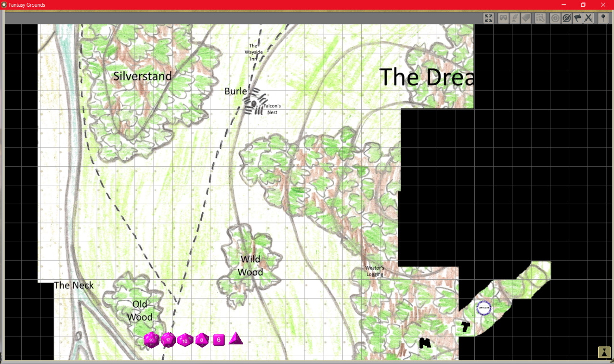Pick up the magenta d10 die

point(185,340)
